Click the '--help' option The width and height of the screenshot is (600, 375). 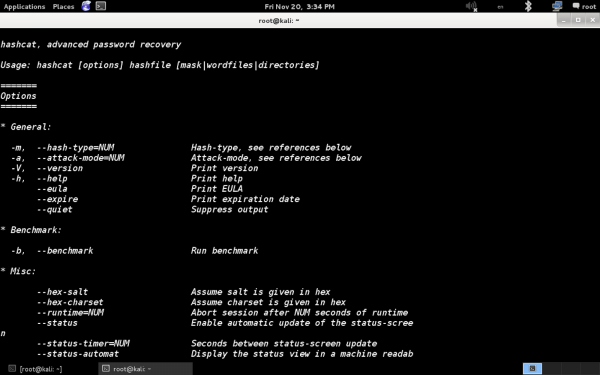click(52, 179)
